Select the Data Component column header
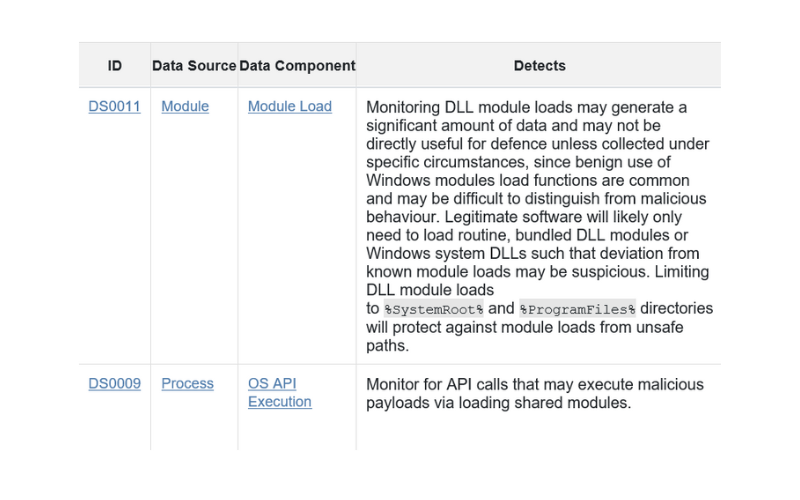800x500 pixels. [297, 65]
